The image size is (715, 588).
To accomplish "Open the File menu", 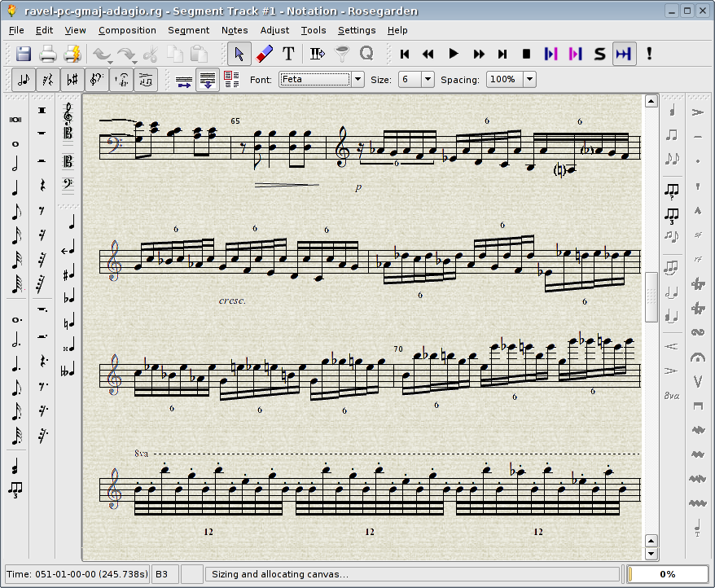I will pyautogui.click(x=16, y=30).
